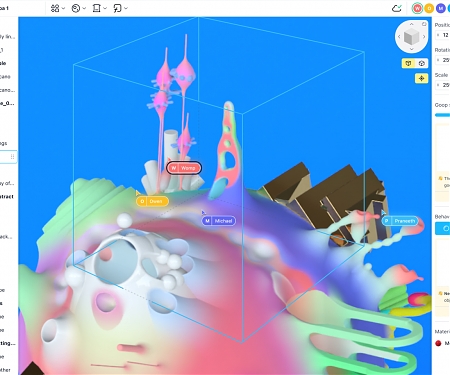This screenshot has width=450, height=375.
Task: Toggle the yellow perspective view mode
Action: tap(408, 63)
